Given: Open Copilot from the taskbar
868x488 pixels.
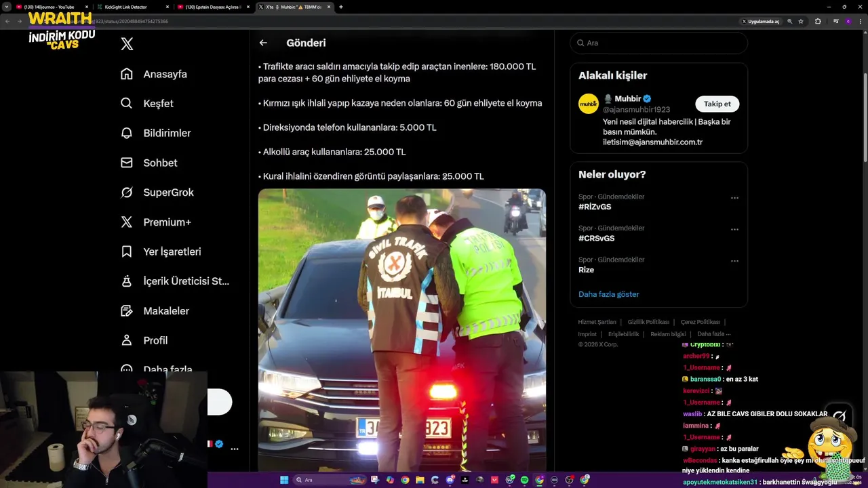Looking at the screenshot, I should [390, 480].
